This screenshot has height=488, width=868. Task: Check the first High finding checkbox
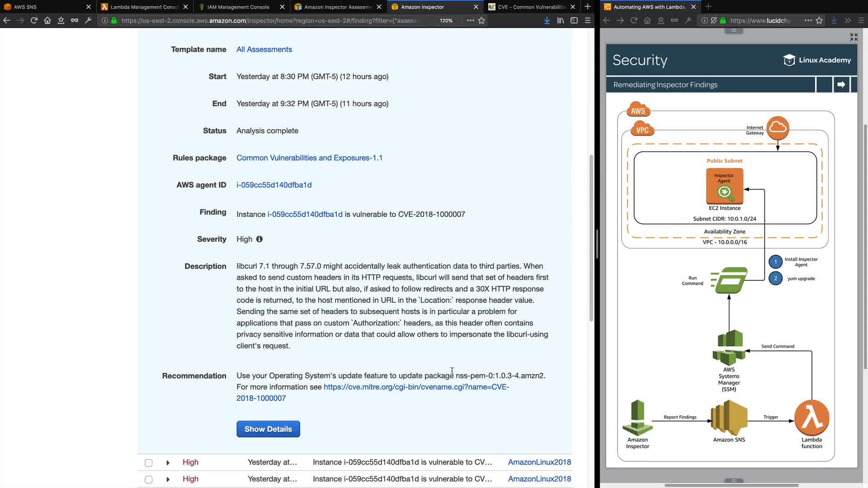pyautogui.click(x=148, y=463)
